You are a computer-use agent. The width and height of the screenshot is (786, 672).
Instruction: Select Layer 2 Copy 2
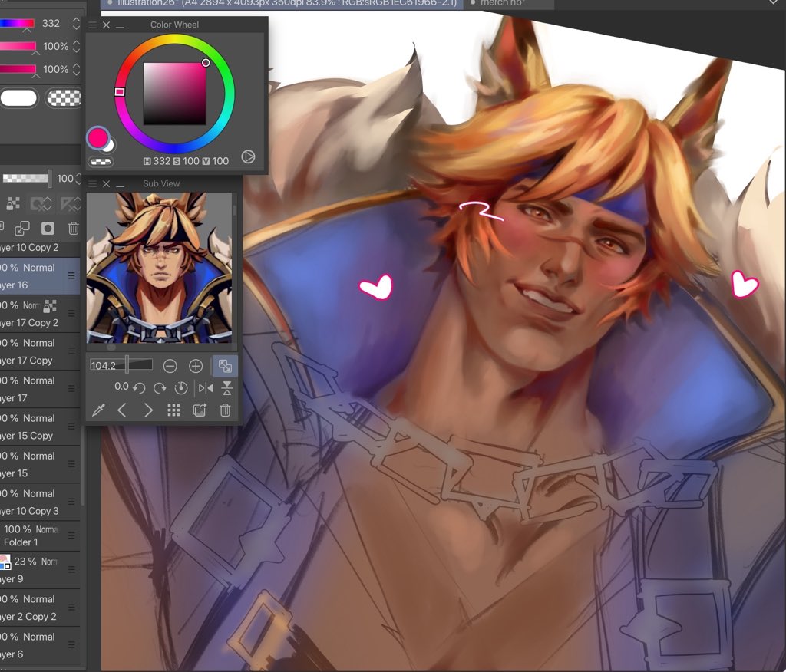(x=40, y=608)
